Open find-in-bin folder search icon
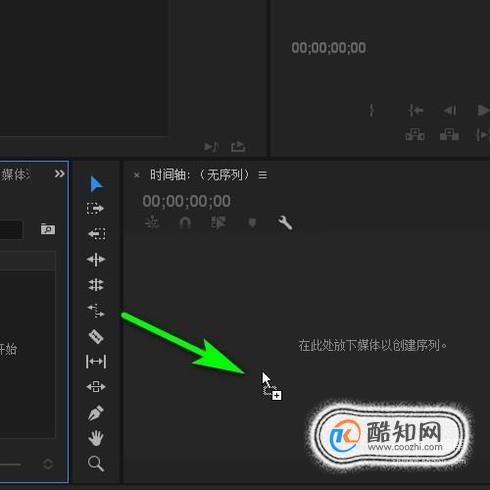 (x=48, y=229)
